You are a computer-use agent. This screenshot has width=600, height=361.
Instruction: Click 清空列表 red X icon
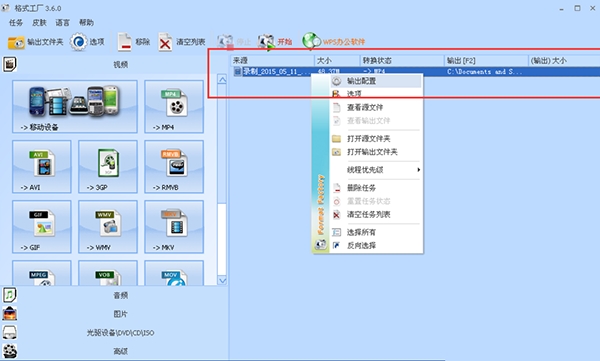click(x=165, y=42)
